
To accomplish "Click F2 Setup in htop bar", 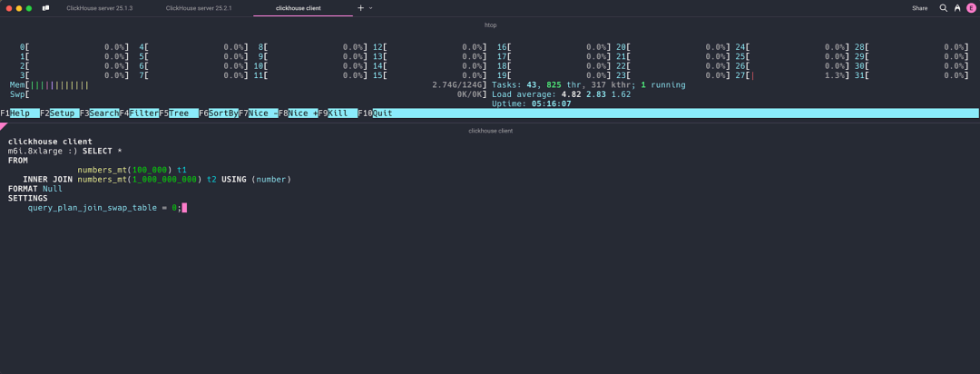I will [x=60, y=113].
